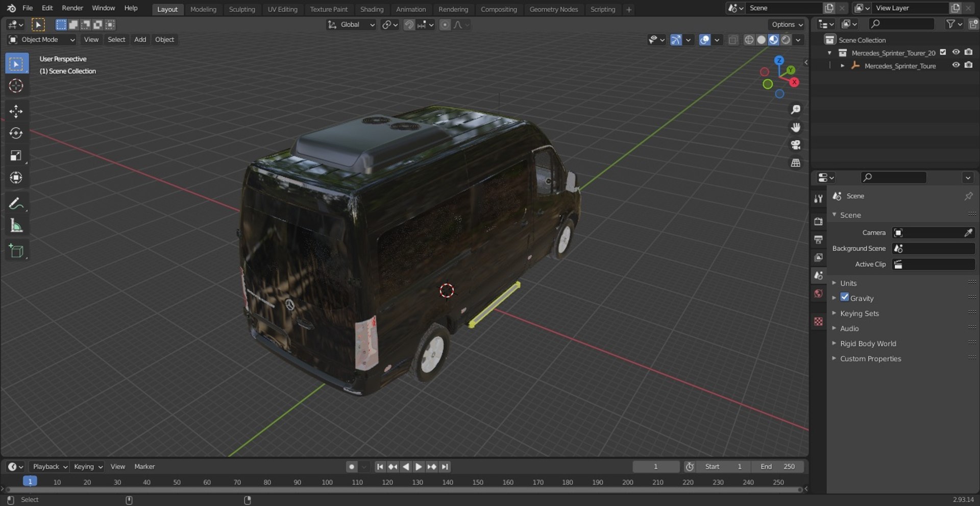Open the viewport Add menu
This screenshot has width=980, height=506.
point(140,40)
